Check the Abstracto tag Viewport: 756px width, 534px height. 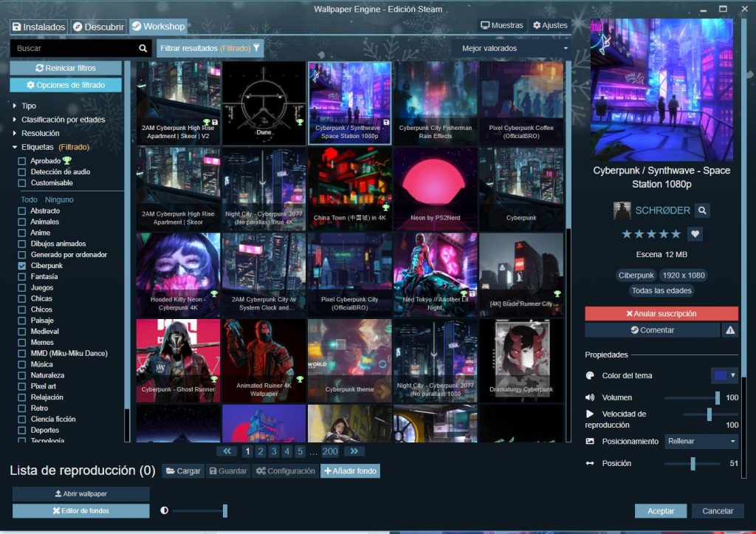[x=21, y=210]
